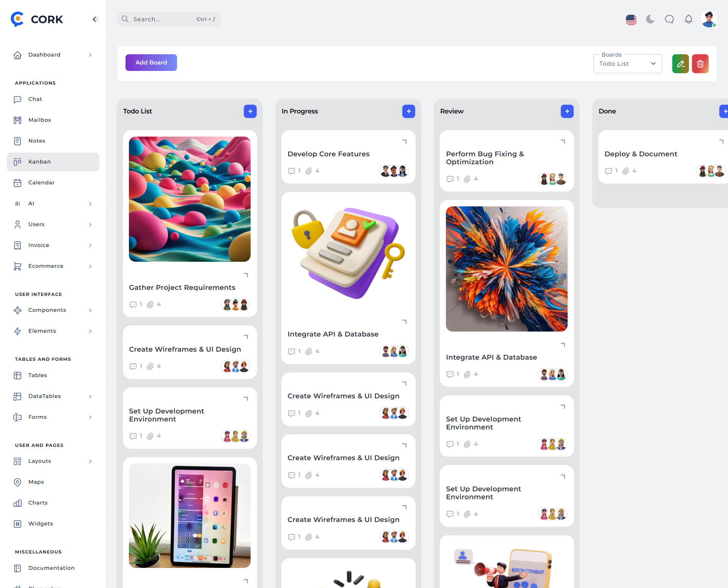Add a card to the Todo List column
The image size is (728, 588).
point(250,111)
